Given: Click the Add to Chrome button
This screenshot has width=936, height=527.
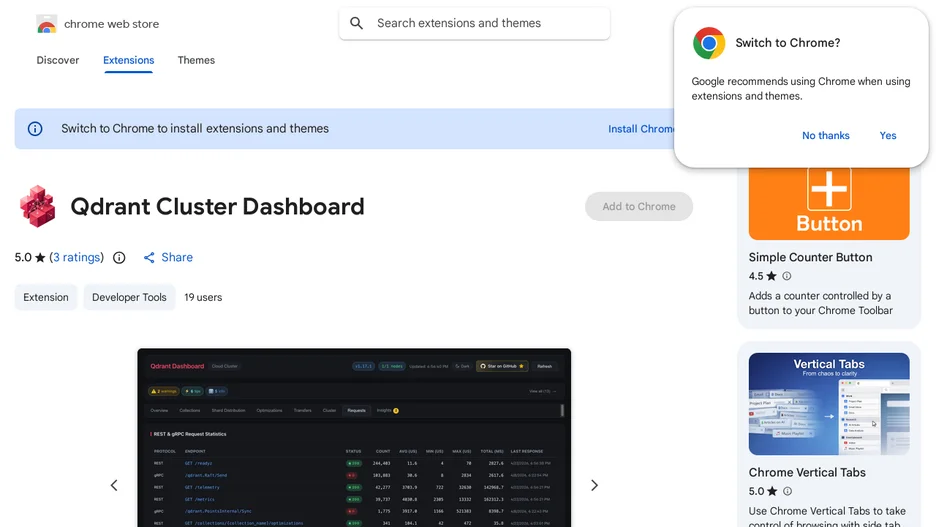Looking at the screenshot, I should pos(639,207).
